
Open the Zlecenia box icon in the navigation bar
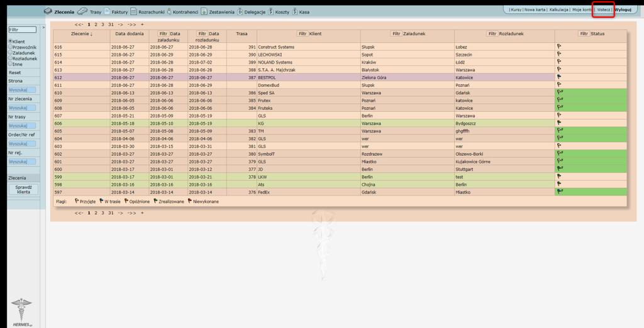coord(48,11)
